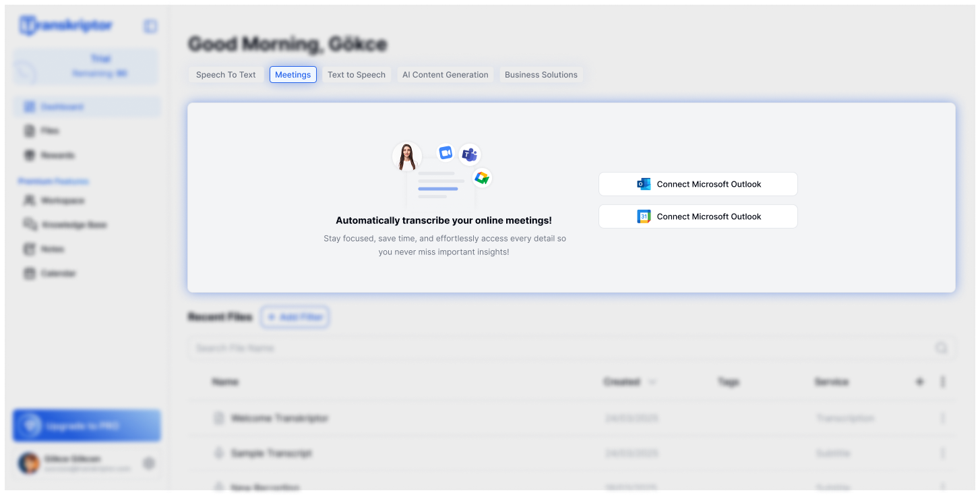Go to AI Content Generation tab
The image size is (980, 495).
pos(446,75)
